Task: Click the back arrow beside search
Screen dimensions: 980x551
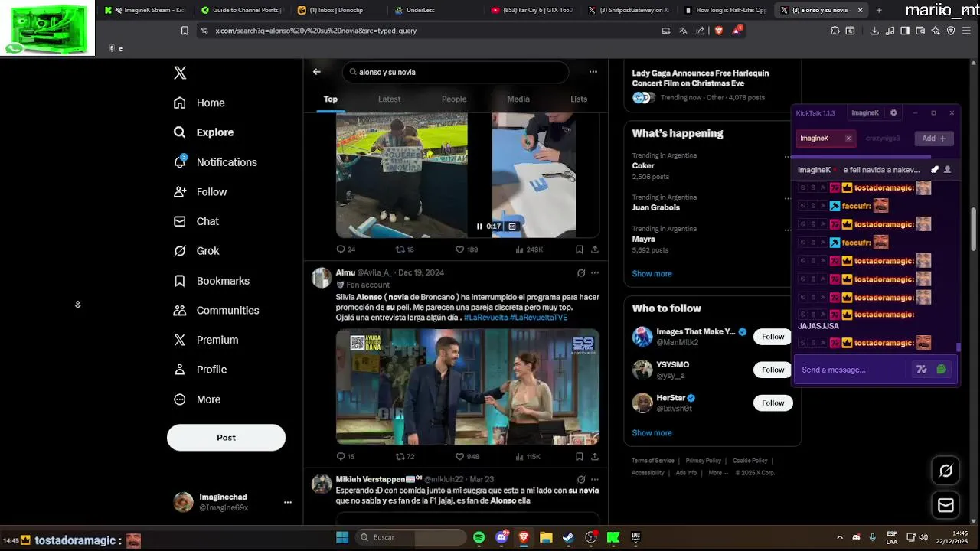Action: [x=317, y=72]
